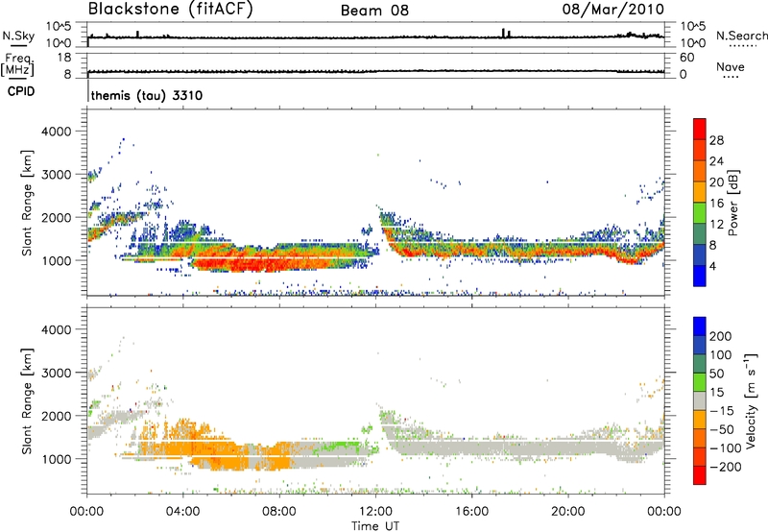Click the 'Power [dB]' colorbar title
This screenshot has width=768, height=532.
pyautogui.click(x=733, y=203)
